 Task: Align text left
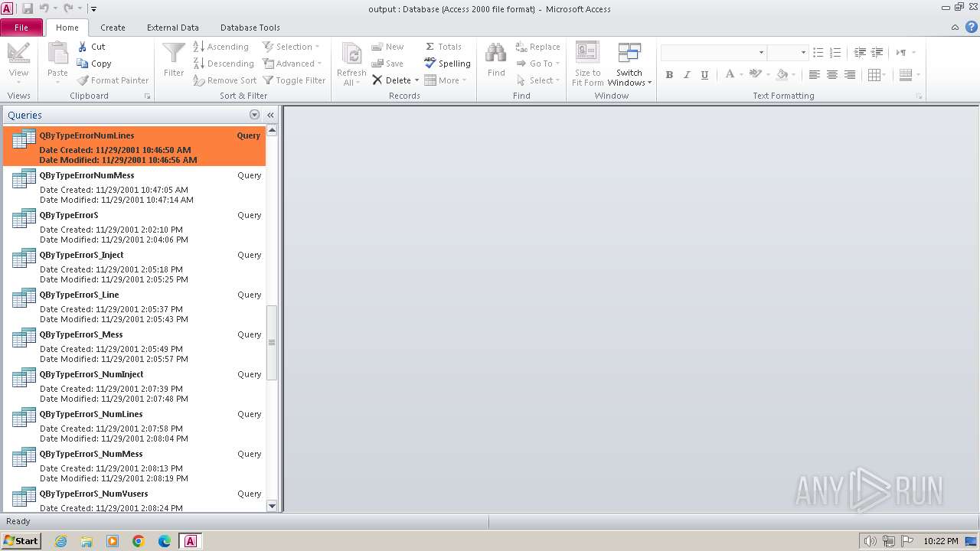tap(814, 74)
